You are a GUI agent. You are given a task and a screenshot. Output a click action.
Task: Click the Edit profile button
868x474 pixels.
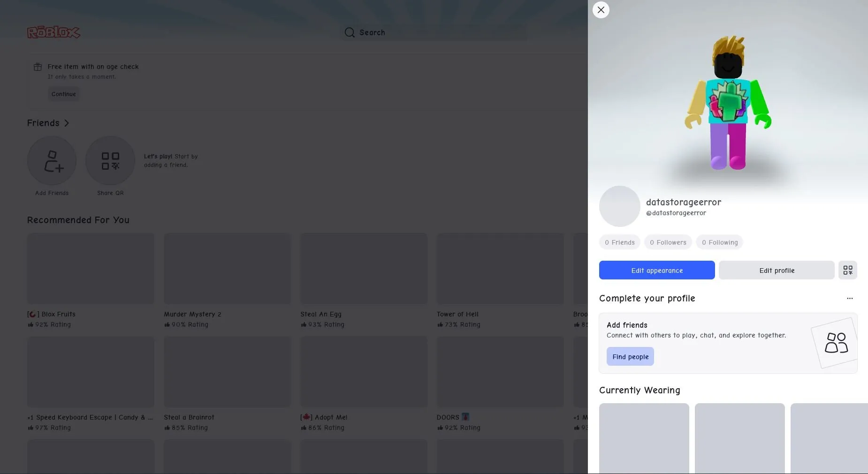(x=777, y=270)
